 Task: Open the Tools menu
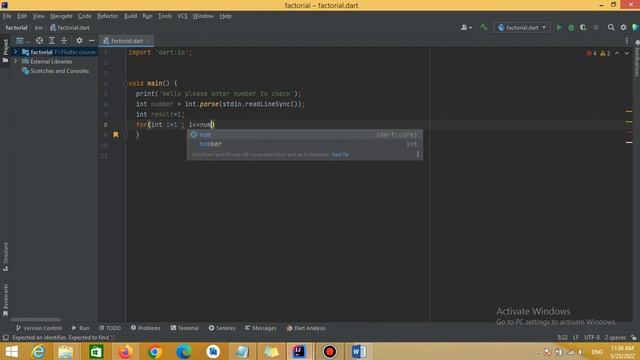[x=165, y=16]
